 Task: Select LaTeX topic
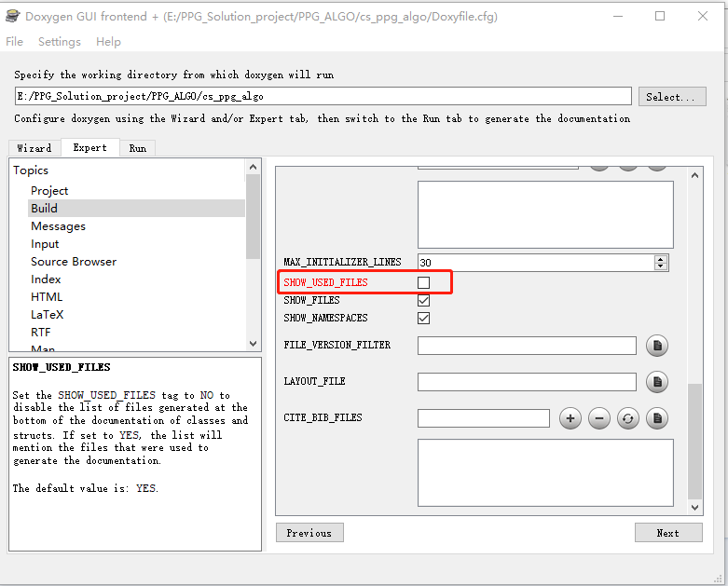[47, 314]
